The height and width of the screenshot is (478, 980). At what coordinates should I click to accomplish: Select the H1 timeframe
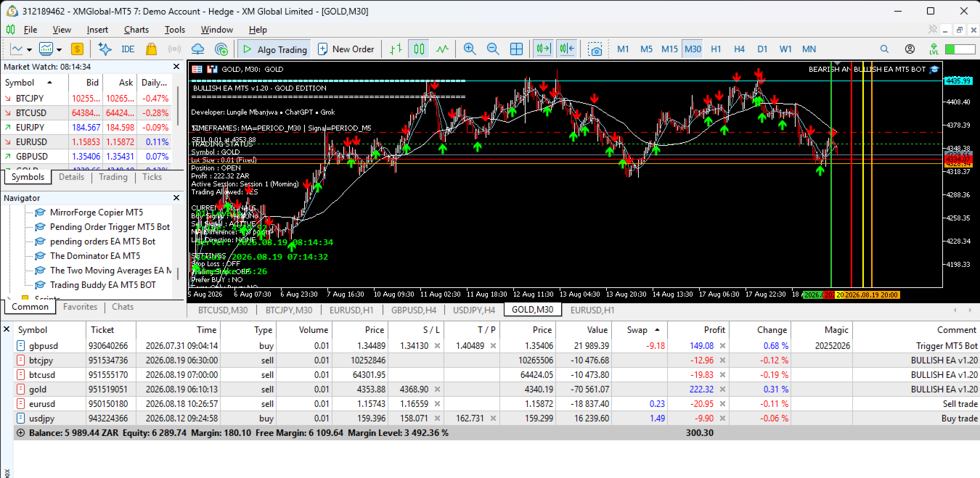(x=716, y=49)
